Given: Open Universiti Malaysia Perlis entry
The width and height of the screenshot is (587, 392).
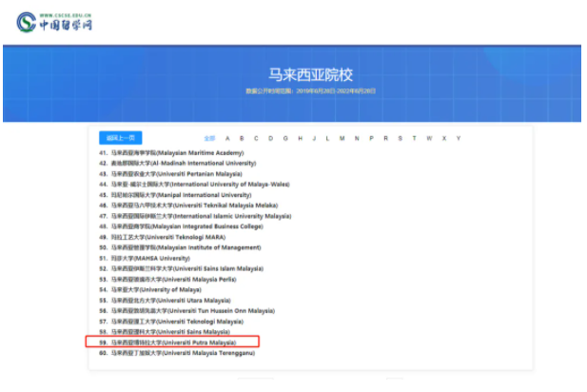Looking at the screenshot, I should pyautogui.click(x=167, y=280).
